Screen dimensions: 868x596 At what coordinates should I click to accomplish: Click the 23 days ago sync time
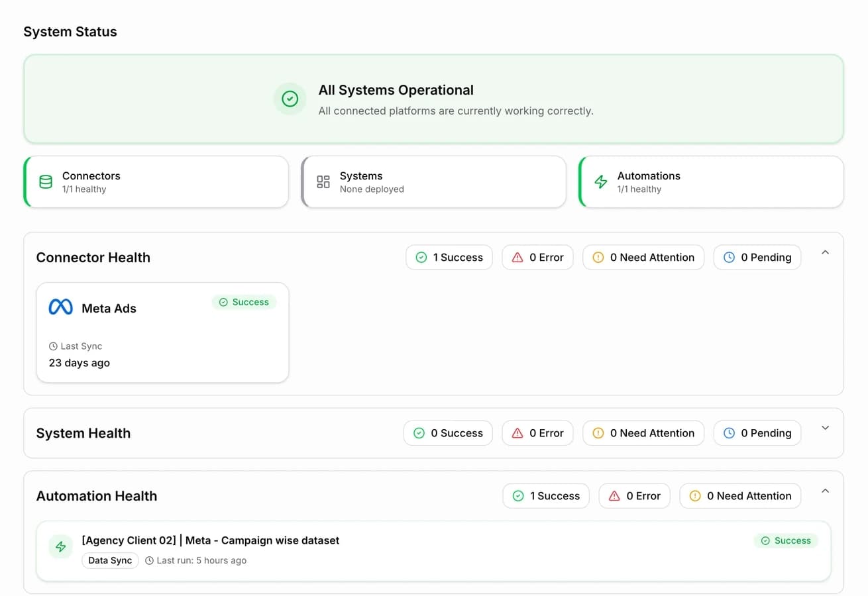tap(80, 363)
